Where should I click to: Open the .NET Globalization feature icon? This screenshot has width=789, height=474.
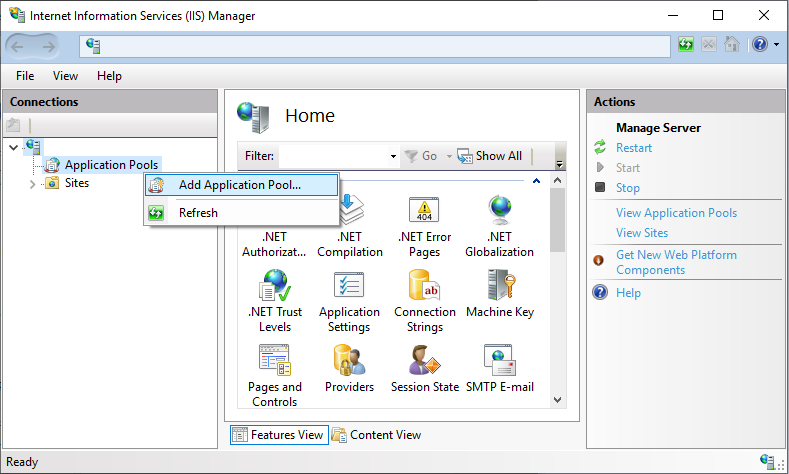pyautogui.click(x=499, y=211)
